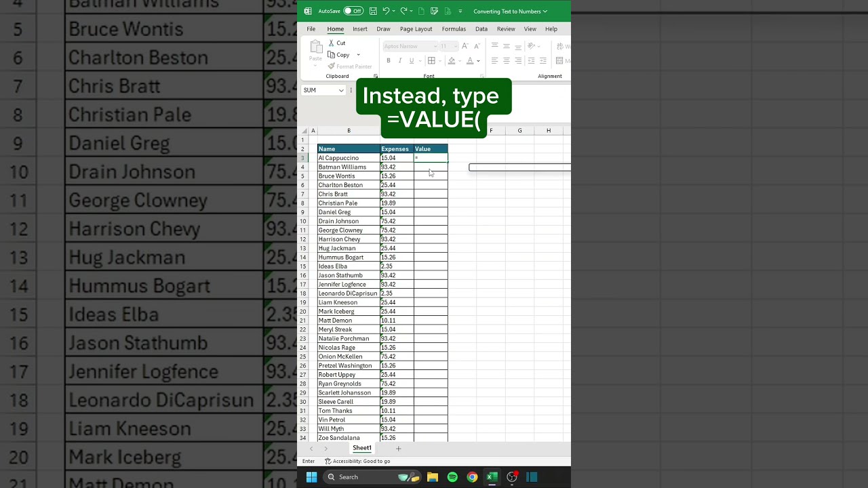Switch to the View tab
868x488 pixels.
pyautogui.click(x=530, y=29)
